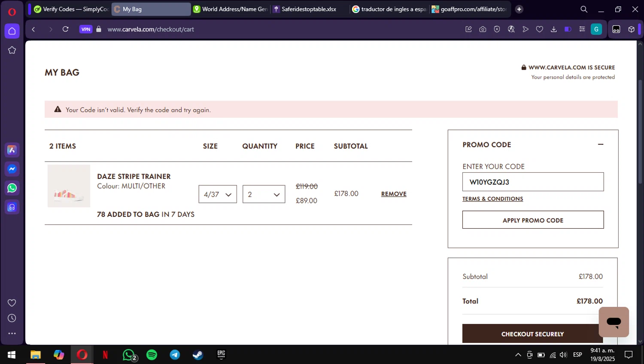Image resolution: width=644 pixels, height=364 pixels.
Task: Open the extensions cube icon
Action: point(631,29)
